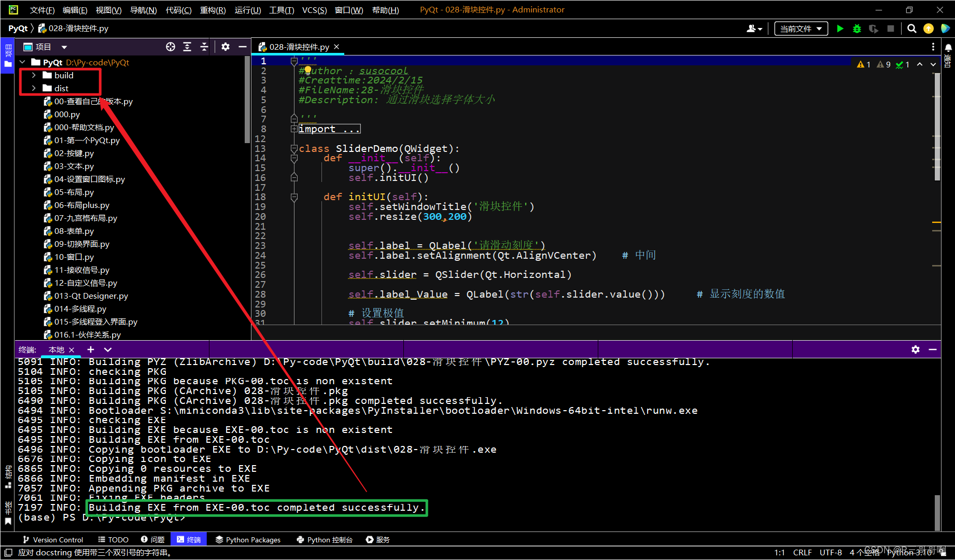Open the 运行(U) menu

tap(247, 10)
